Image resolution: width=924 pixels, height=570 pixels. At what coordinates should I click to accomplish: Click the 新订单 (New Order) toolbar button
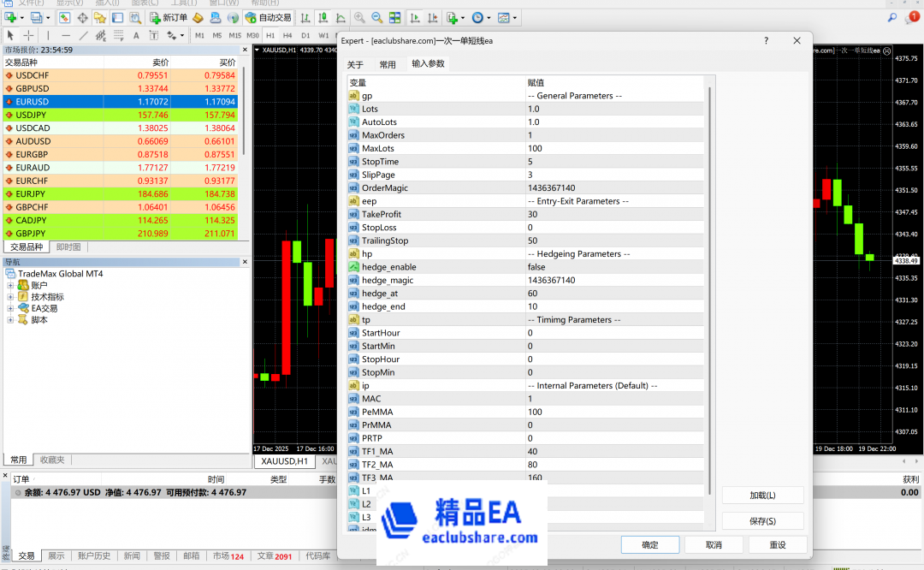(x=169, y=17)
